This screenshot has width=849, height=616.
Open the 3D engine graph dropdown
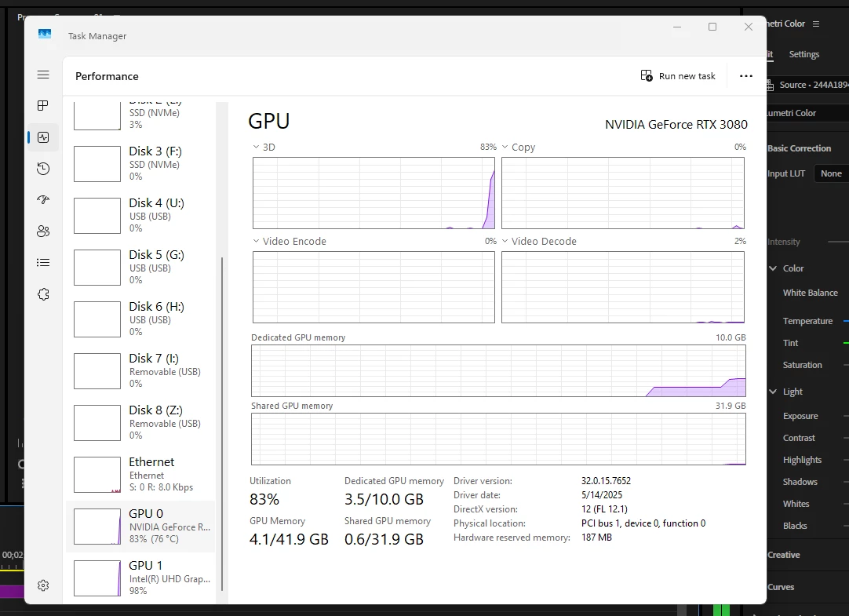point(256,147)
